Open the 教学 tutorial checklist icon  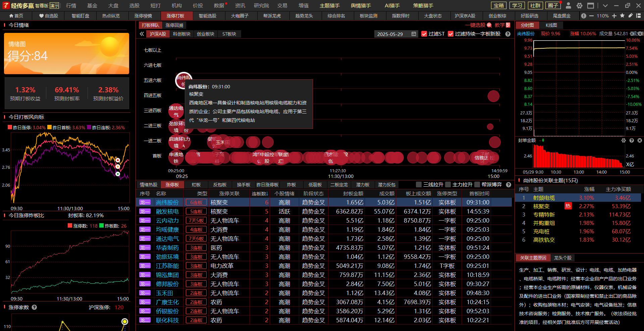pyautogui.click(x=508, y=25)
